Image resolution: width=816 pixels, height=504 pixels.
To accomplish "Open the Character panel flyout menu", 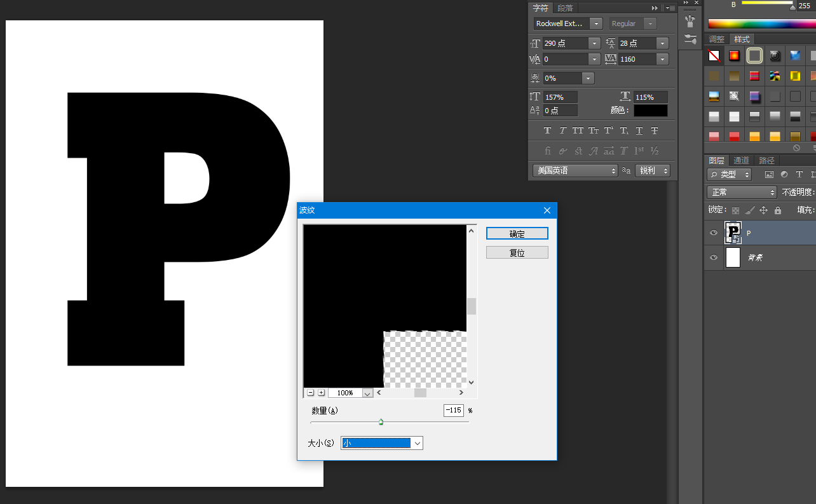I will pyautogui.click(x=670, y=8).
